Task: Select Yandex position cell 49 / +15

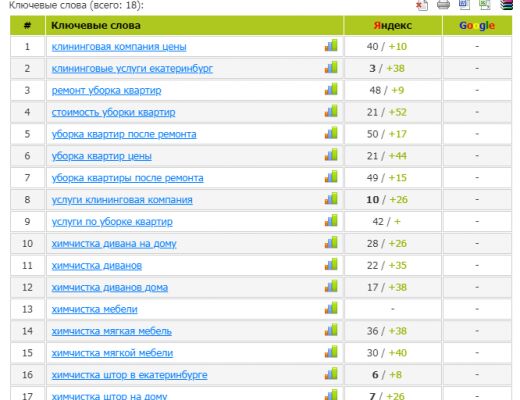Action: pos(393,178)
